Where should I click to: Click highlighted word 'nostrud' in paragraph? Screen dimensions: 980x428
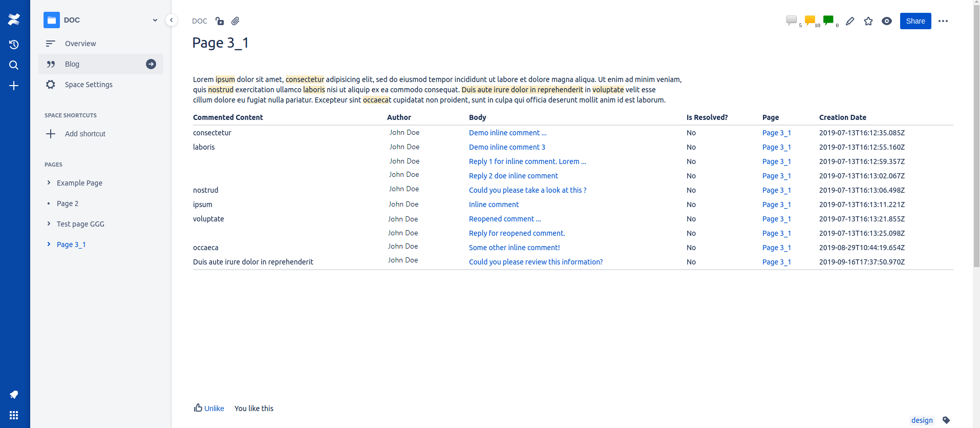click(x=221, y=90)
